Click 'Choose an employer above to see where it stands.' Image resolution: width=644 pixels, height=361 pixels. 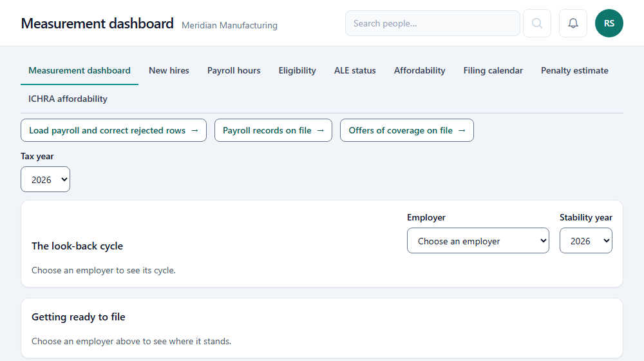point(131,341)
